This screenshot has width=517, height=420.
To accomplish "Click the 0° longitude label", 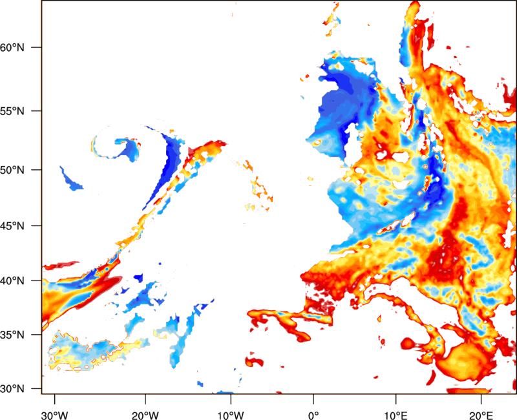I will [313, 415].
